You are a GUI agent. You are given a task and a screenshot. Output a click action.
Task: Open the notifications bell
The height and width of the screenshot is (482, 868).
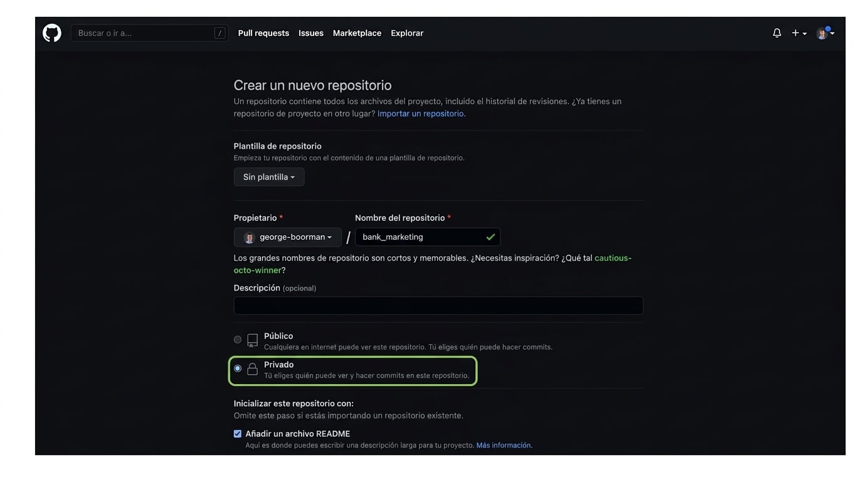(777, 33)
